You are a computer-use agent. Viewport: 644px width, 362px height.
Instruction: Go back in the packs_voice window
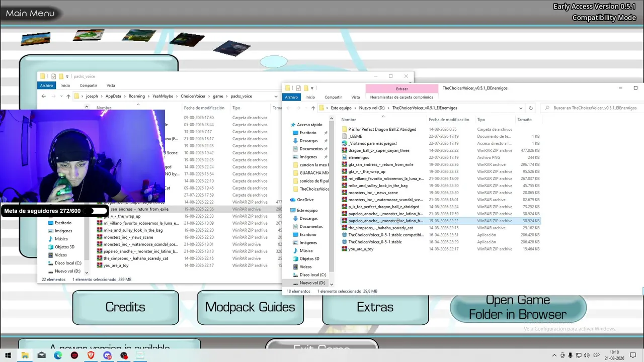click(43, 96)
